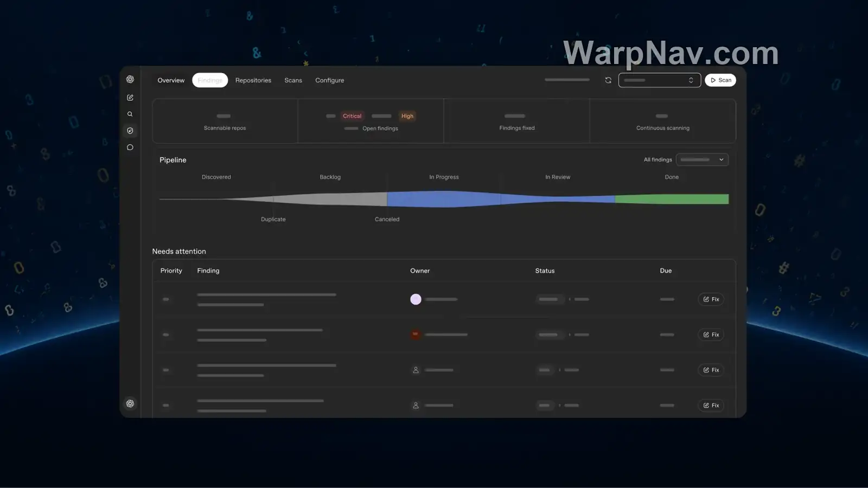Click the Discovered stage label
868x488 pixels.
216,177
